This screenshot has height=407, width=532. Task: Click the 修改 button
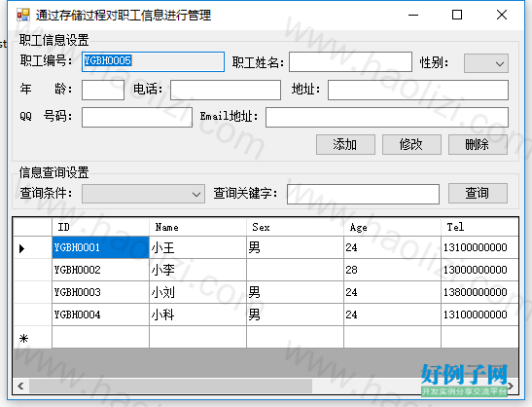click(x=411, y=144)
